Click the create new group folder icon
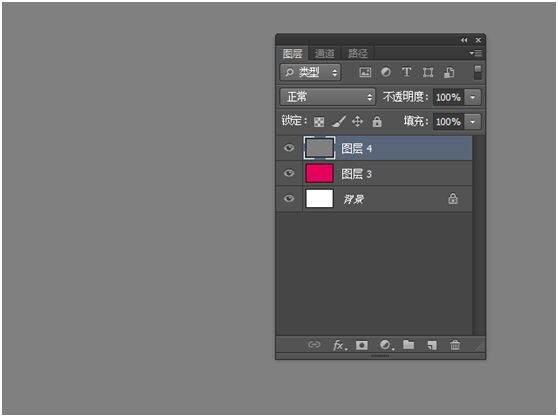 coord(408,344)
